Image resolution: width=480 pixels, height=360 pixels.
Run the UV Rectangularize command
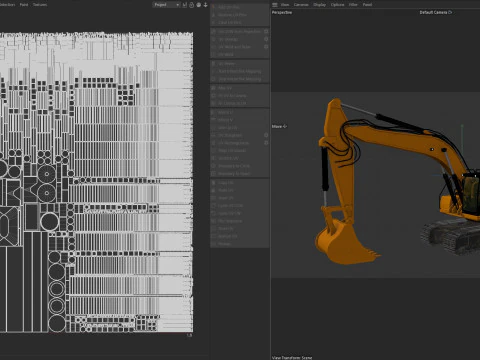[x=233, y=143]
